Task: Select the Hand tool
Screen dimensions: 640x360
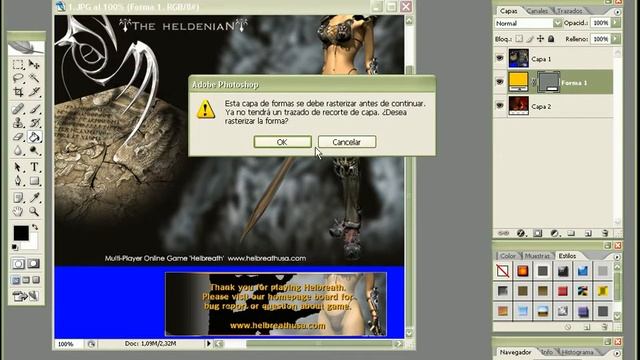Action: (x=18, y=211)
